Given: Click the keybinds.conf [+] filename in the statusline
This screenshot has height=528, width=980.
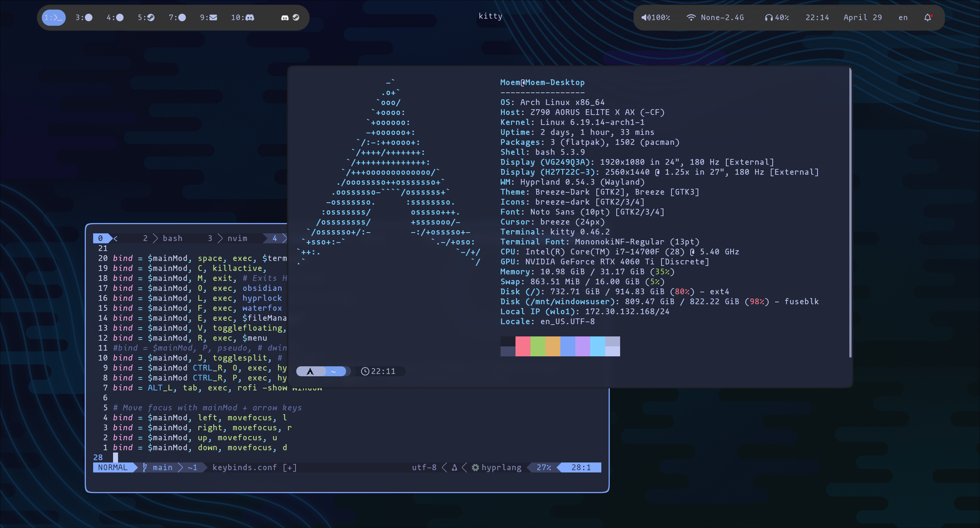Looking at the screenshot, I should [254, 467].
